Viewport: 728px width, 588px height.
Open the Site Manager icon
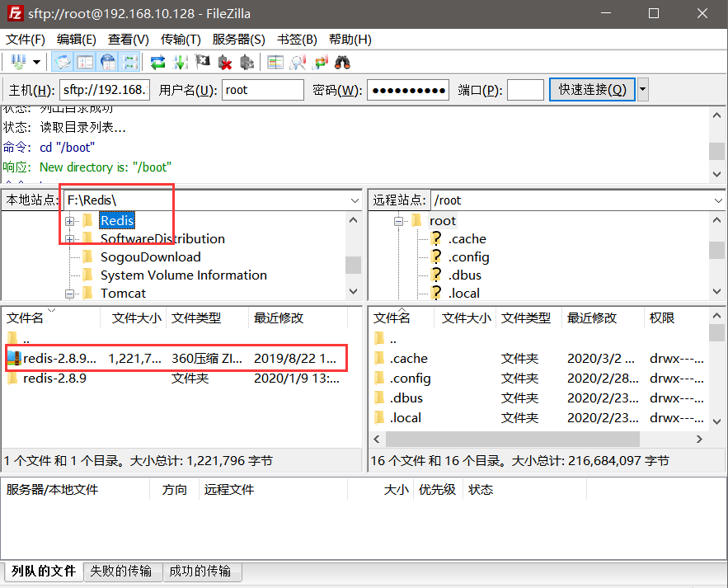pos(19,62)
